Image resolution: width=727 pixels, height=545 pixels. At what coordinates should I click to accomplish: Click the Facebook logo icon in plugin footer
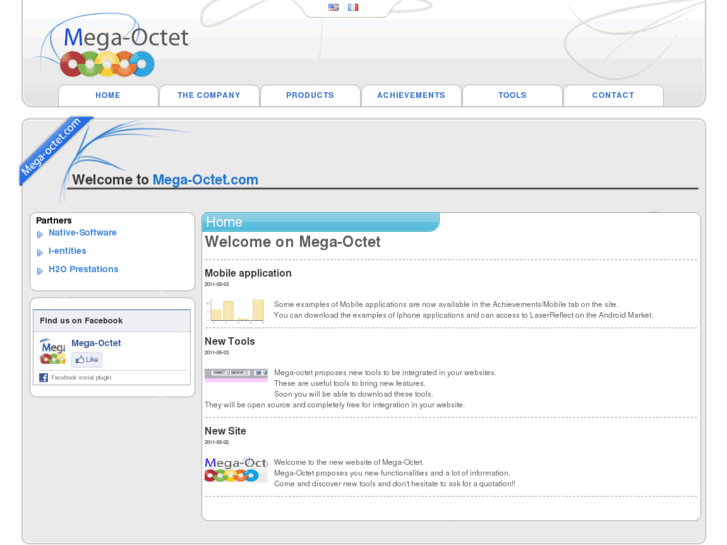[x=44, y=378]
